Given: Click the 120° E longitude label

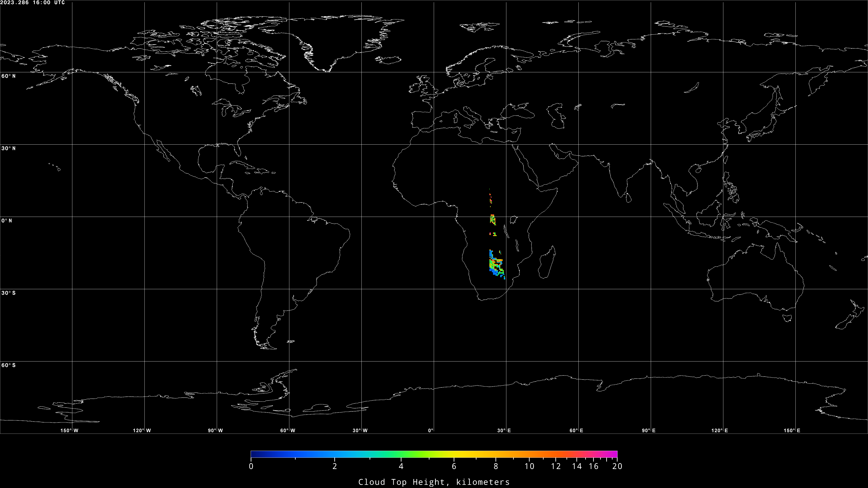Looking at the screenshot, I should [x=720, y=430].
